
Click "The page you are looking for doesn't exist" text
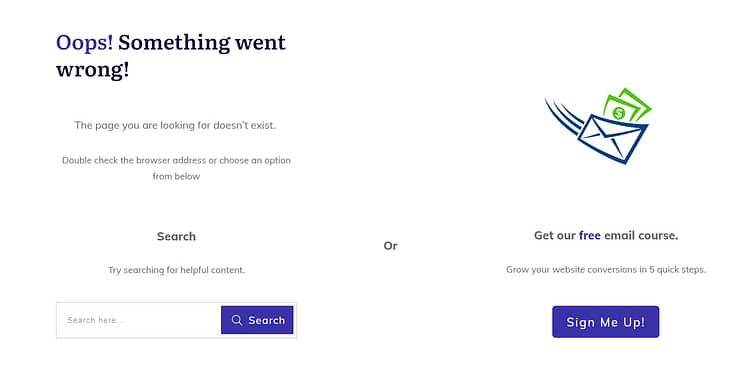[x=175, y=125]
